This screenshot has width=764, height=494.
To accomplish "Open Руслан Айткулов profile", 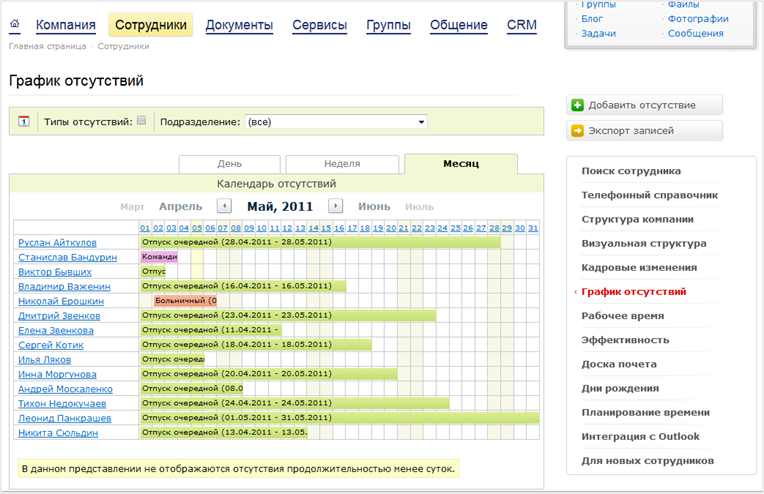I will pos(57,243).
